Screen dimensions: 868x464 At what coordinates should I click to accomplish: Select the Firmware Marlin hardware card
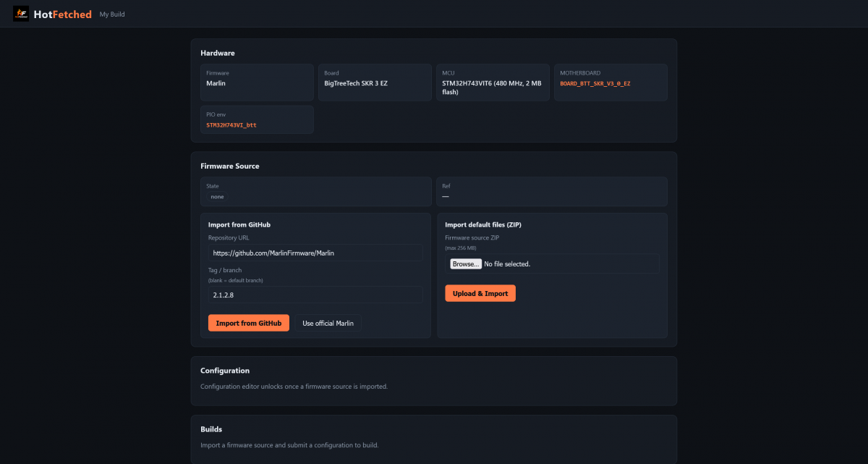(257, 83)
